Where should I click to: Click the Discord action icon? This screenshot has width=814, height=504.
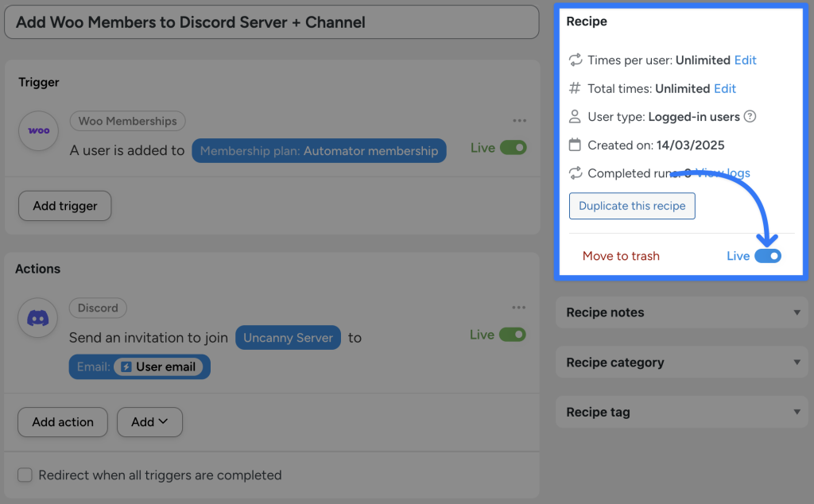37,318
